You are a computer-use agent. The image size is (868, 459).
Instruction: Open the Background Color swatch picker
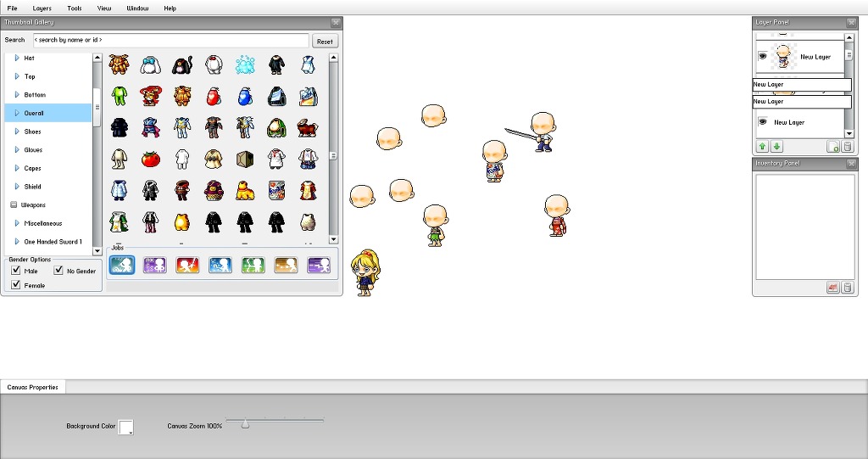pos(126,427)
